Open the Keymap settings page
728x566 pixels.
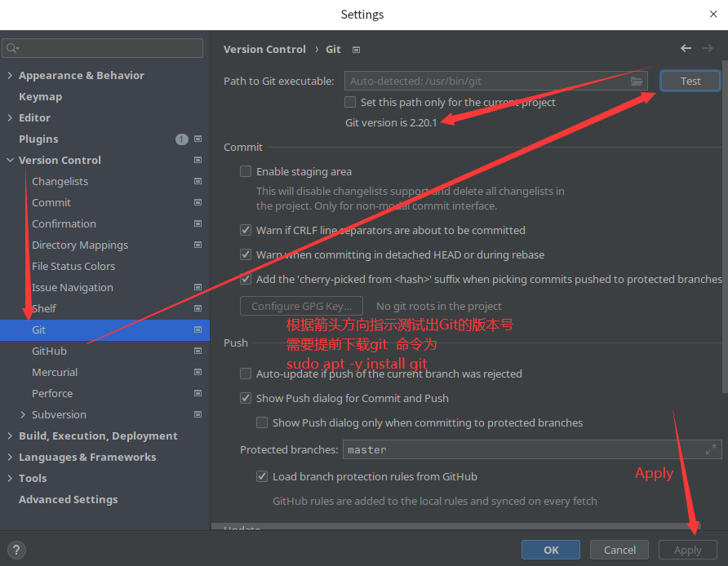(40, 96)
